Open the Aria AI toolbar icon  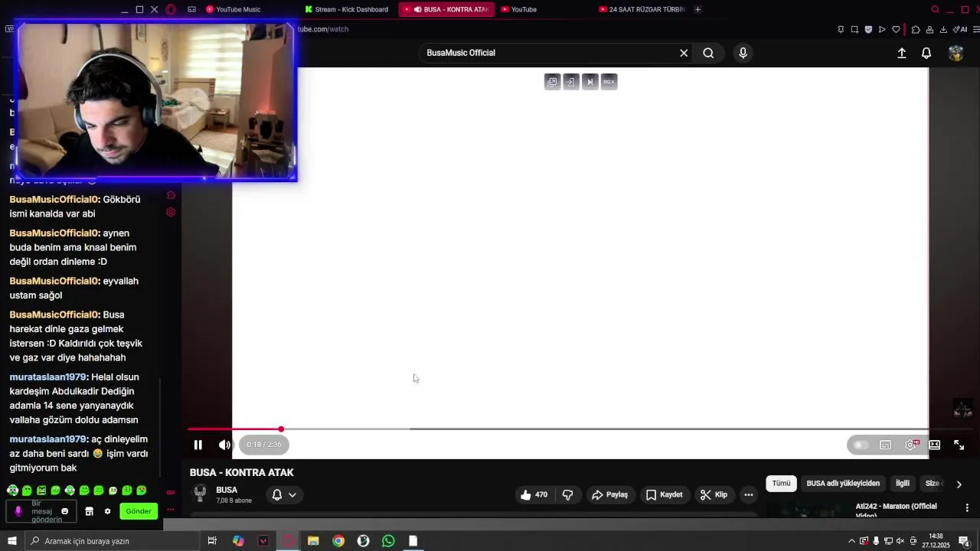click(x=960, y=29)
